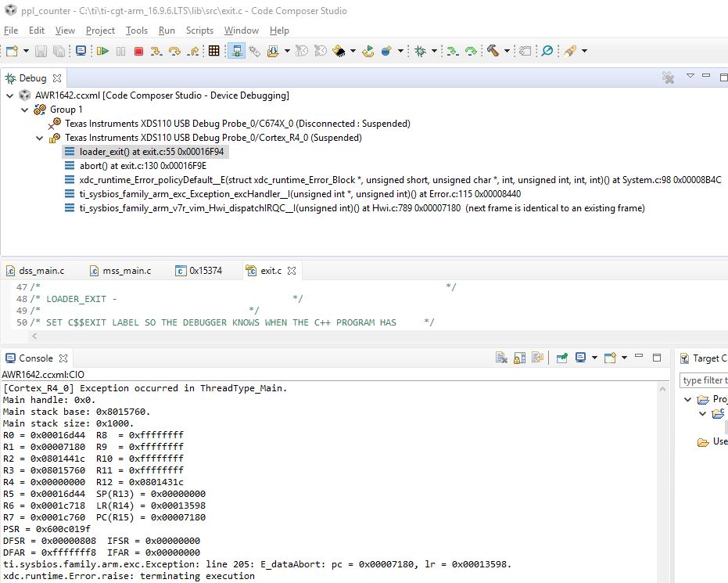Close the Debug view tab
This screenshot has width=728, height=583.
coord(57,78)
